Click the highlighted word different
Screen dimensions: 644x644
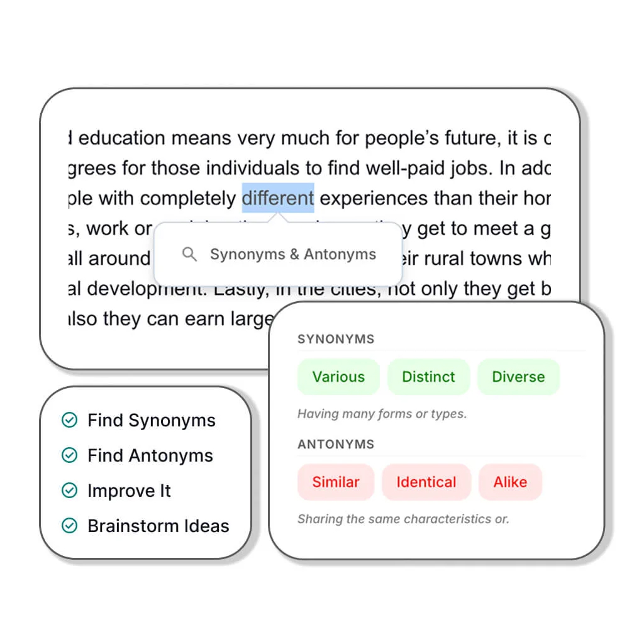coord(277,198)
